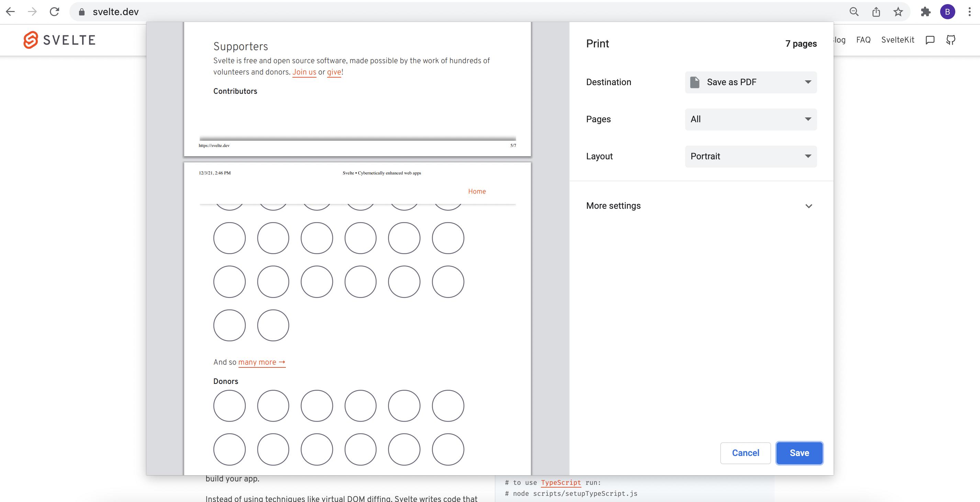Viewport: 980px width, 502px height.
Task: Click the TypeScript link in code block
Action: tap(561, 483)
